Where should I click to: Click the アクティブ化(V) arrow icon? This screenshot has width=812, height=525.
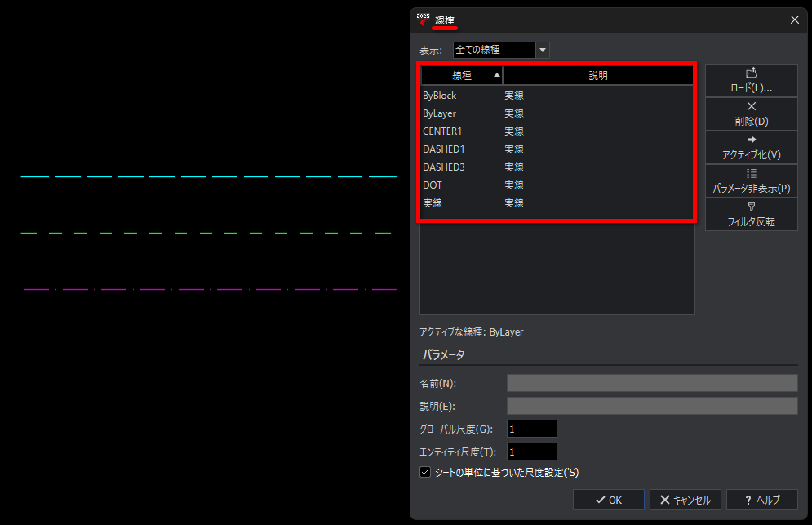coord(751,140)
